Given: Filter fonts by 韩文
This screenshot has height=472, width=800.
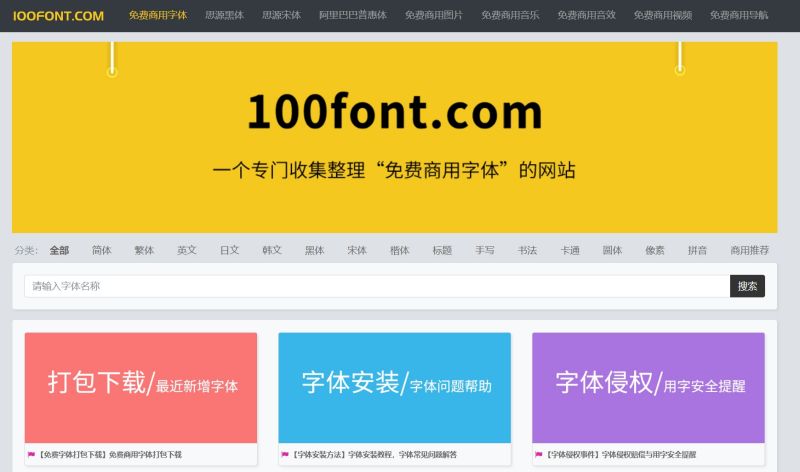Looking at the screenshot, I should tap(272, 250).
